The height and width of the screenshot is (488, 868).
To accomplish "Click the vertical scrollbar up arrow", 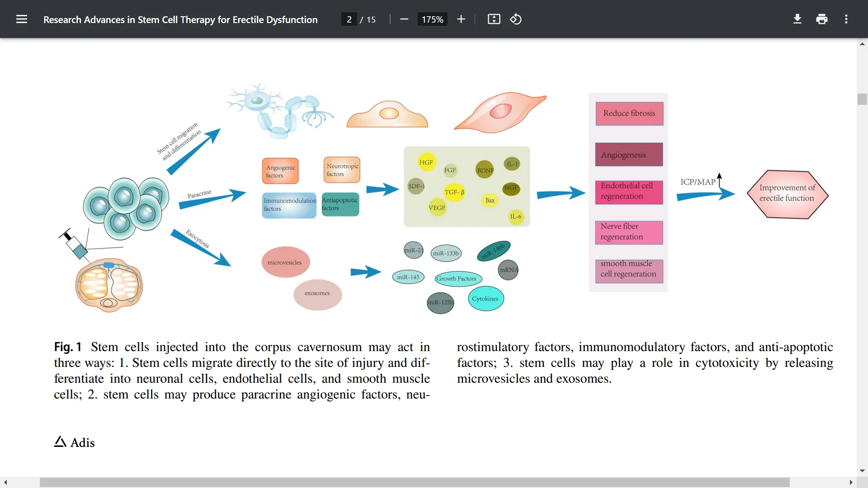I will (x=862, y=44).
